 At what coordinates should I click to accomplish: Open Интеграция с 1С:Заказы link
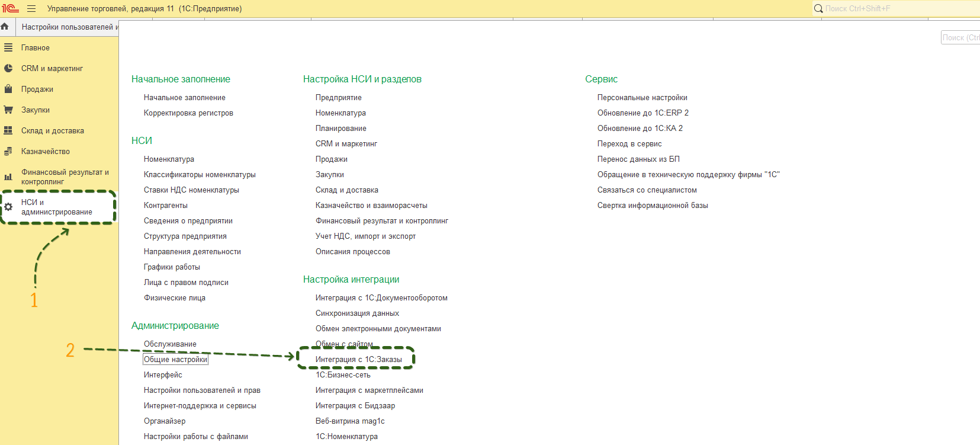click(x=359, y=359)
